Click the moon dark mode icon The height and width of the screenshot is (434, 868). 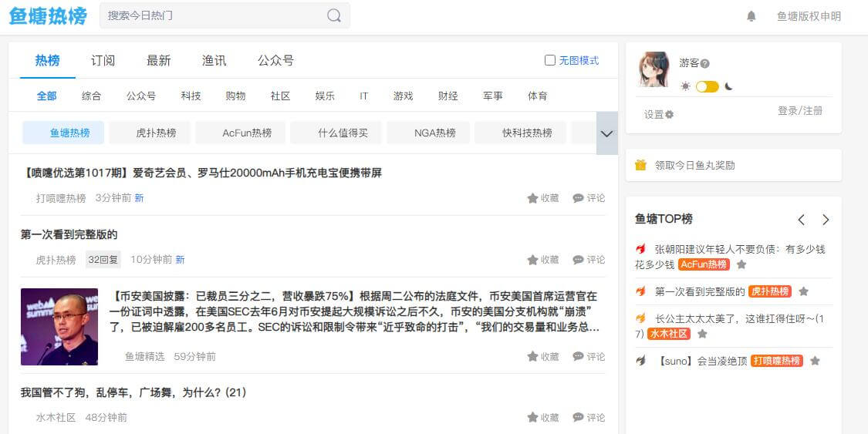(x=728, y=86)
